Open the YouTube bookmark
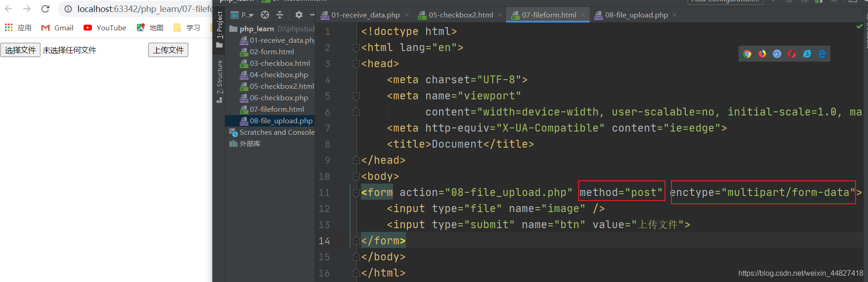 [105, 28]
